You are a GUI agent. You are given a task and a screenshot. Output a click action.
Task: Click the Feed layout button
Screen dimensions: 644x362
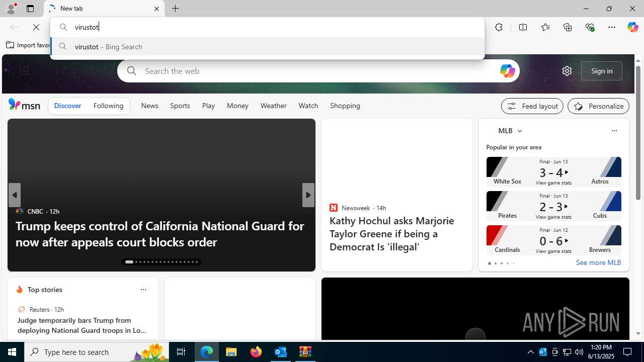[532, 106]
